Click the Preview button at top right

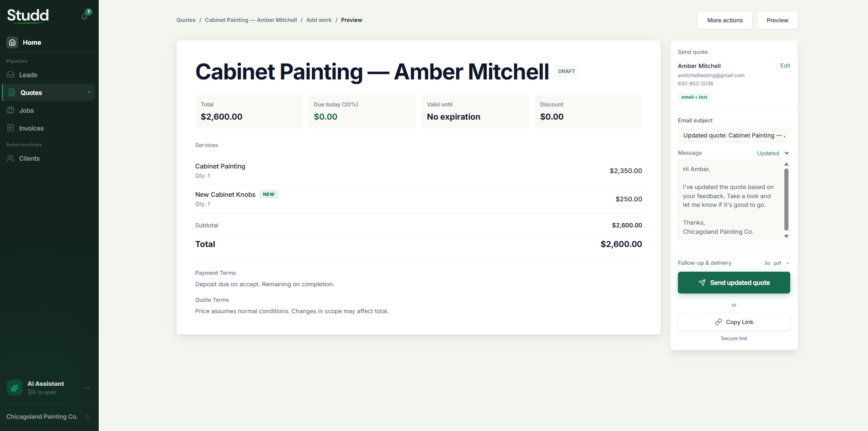click(x=777, y=20)
